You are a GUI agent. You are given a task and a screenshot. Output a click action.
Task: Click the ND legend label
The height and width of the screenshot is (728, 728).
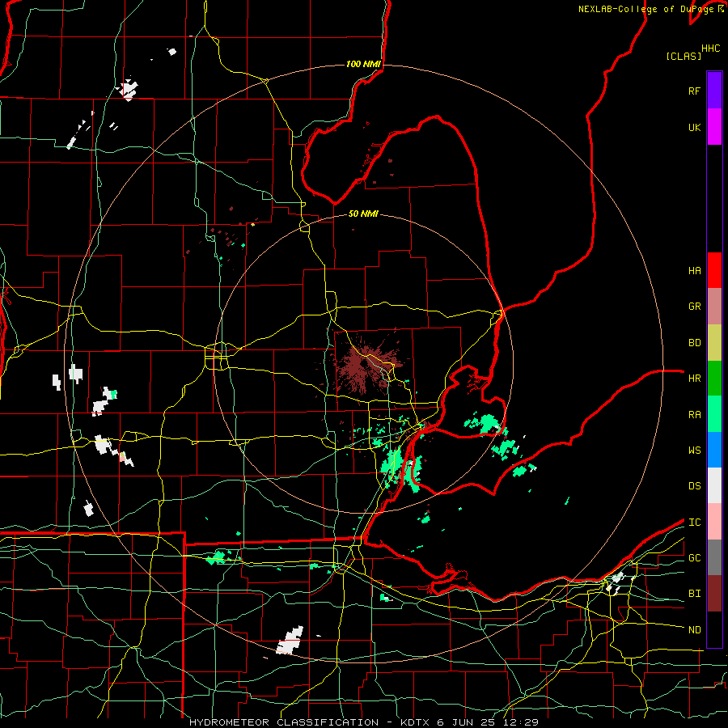coord(694,630)
